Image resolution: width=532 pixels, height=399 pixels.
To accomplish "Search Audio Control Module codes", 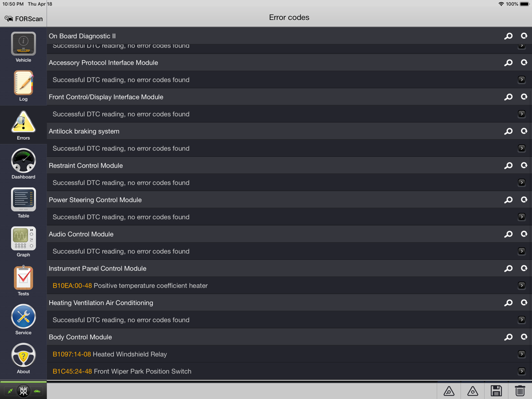I will [x=508, y=234].
